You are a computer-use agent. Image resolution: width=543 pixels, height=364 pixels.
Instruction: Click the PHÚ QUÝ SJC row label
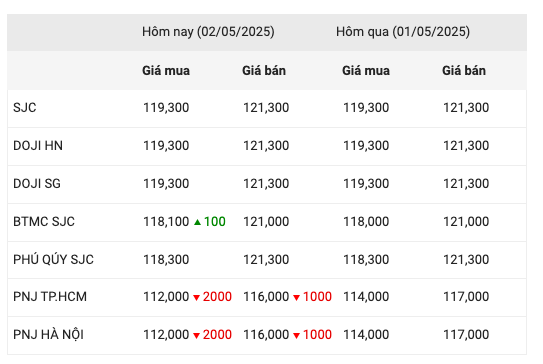53,259
